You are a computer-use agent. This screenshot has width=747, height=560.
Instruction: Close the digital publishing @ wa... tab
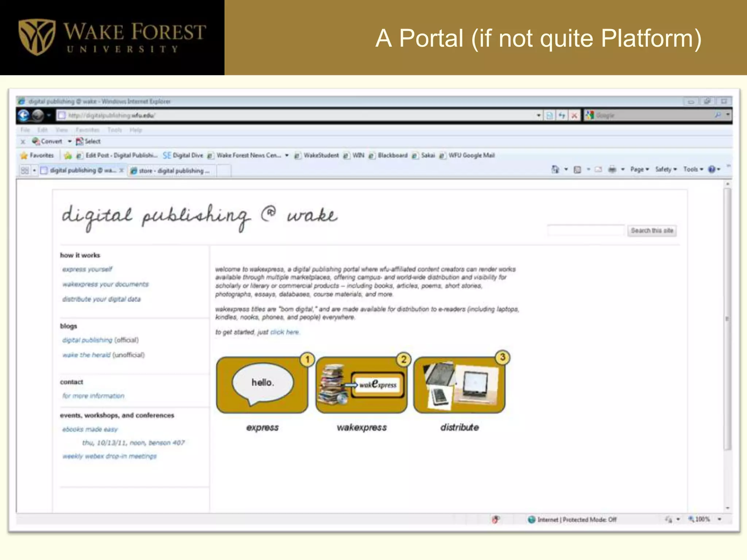(121, 170)
